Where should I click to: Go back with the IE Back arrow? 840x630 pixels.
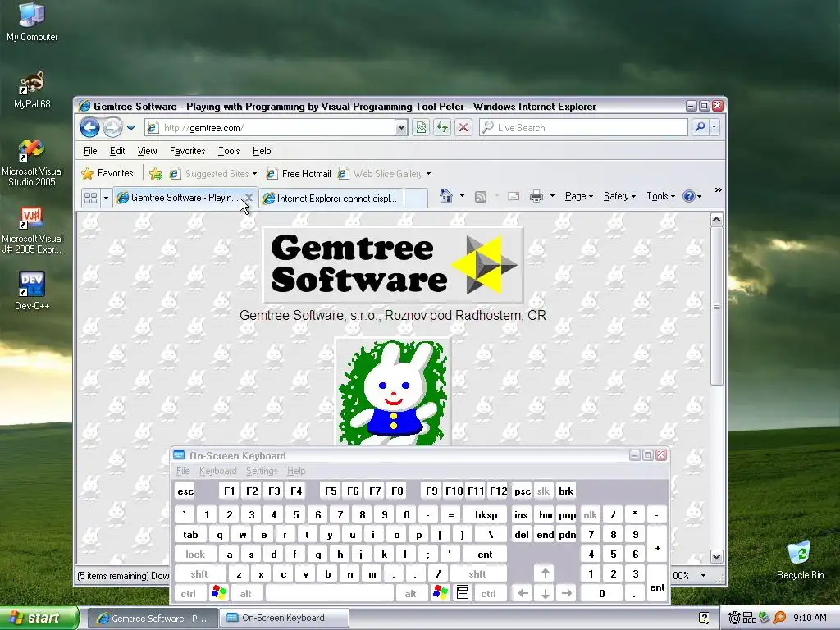[x=89, y=127]
